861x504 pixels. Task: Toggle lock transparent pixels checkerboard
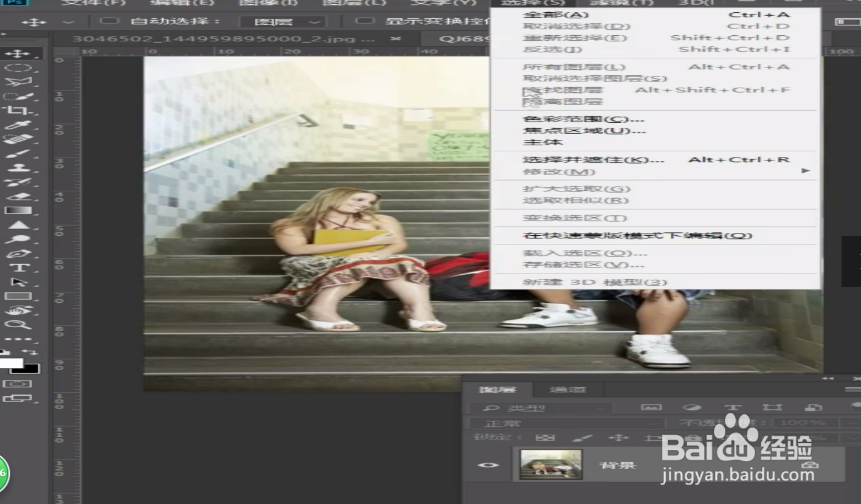click(545, 438)
